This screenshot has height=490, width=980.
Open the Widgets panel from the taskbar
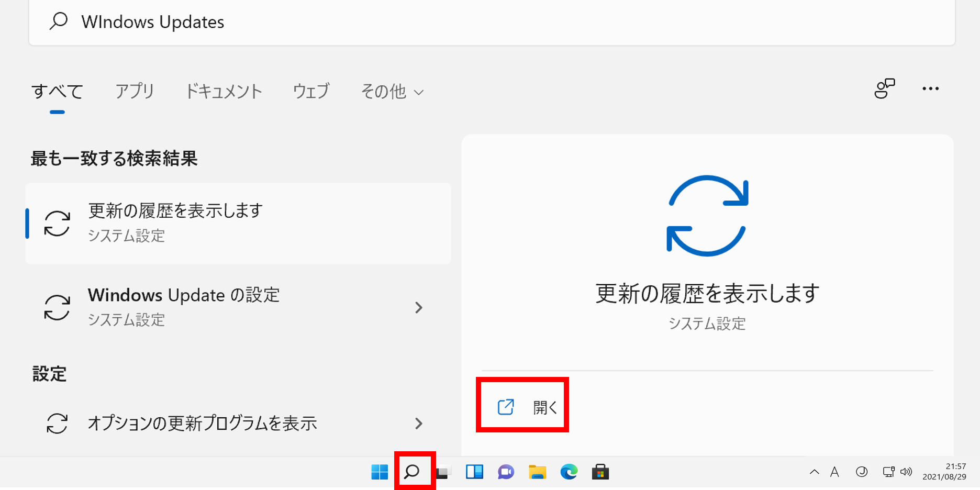click(474, 472)
